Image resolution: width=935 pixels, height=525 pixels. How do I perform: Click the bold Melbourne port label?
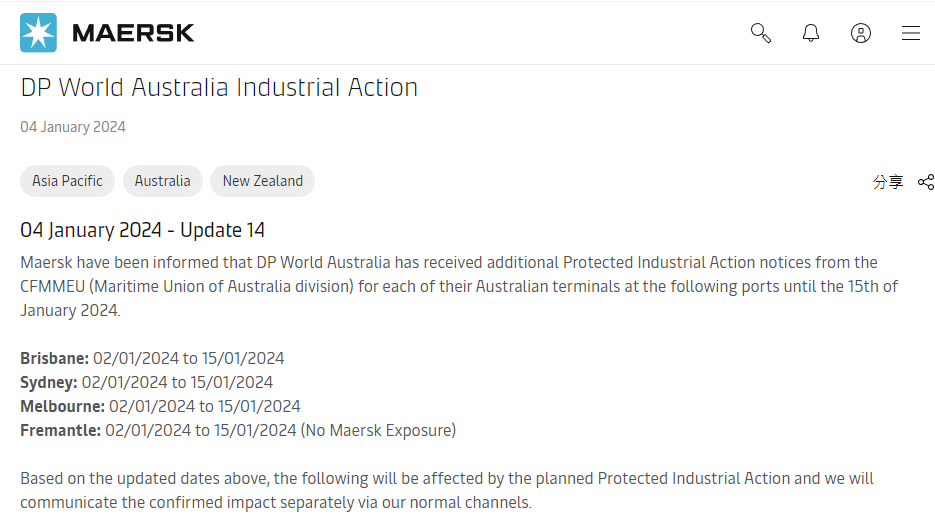(x=63, y=406)
